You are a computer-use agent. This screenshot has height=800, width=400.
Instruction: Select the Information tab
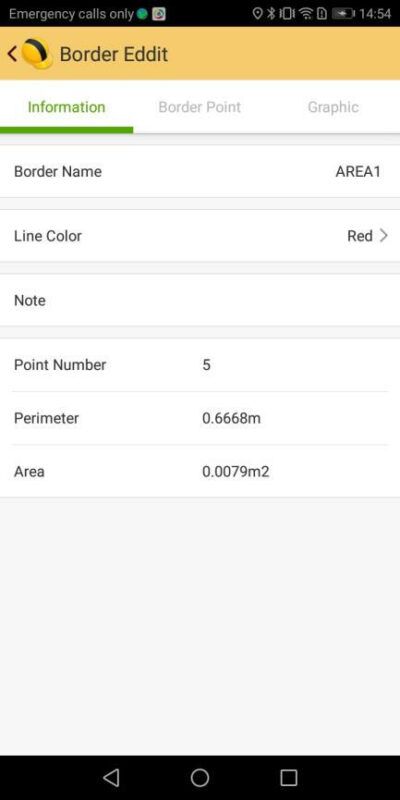click(x=66, y=107)
